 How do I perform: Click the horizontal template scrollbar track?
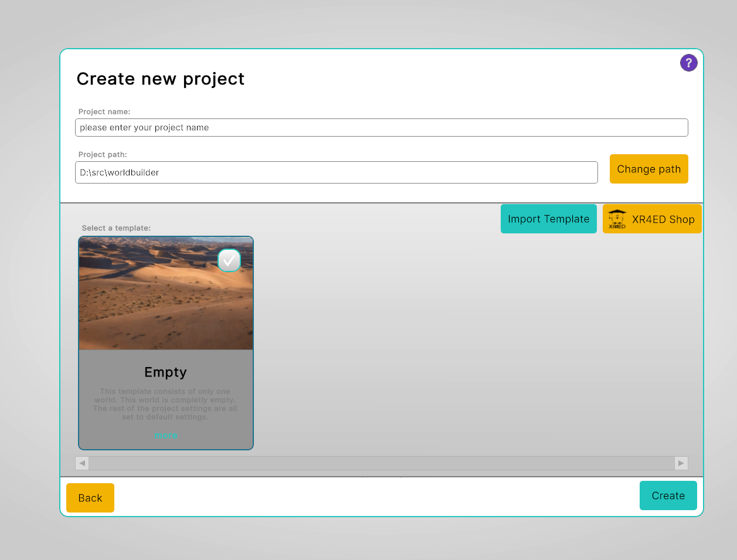[x=381, y=463]
